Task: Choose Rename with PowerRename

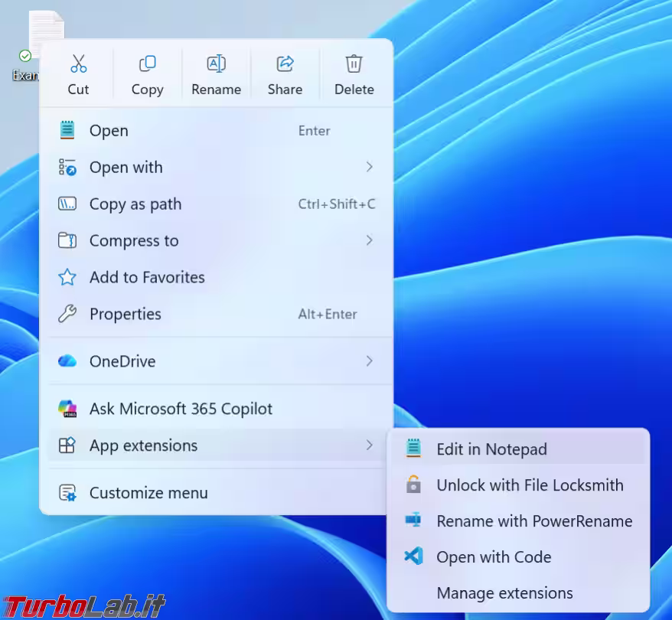Action: tap(518, 520)
